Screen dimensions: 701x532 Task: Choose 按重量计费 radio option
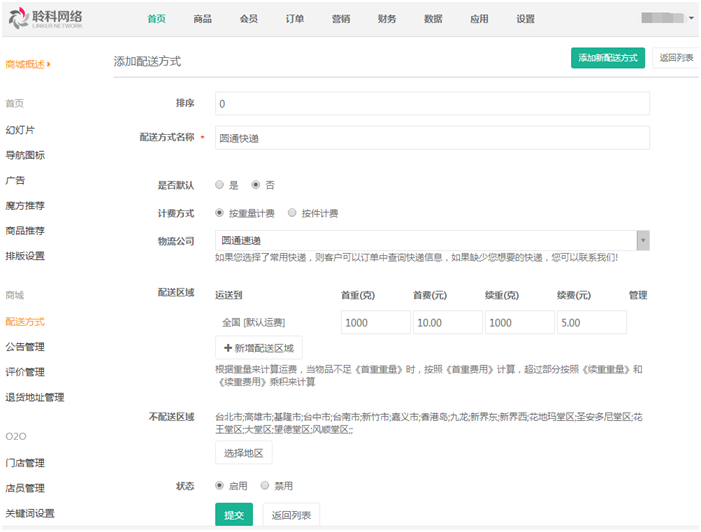coord(219,213)
